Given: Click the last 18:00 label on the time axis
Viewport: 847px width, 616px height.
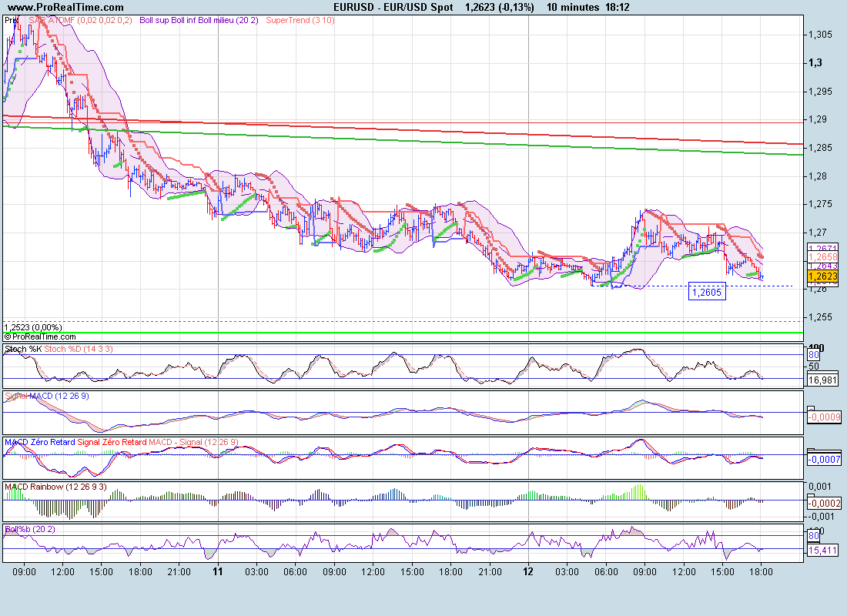Looking at the screenshot, I should (761, 571).
